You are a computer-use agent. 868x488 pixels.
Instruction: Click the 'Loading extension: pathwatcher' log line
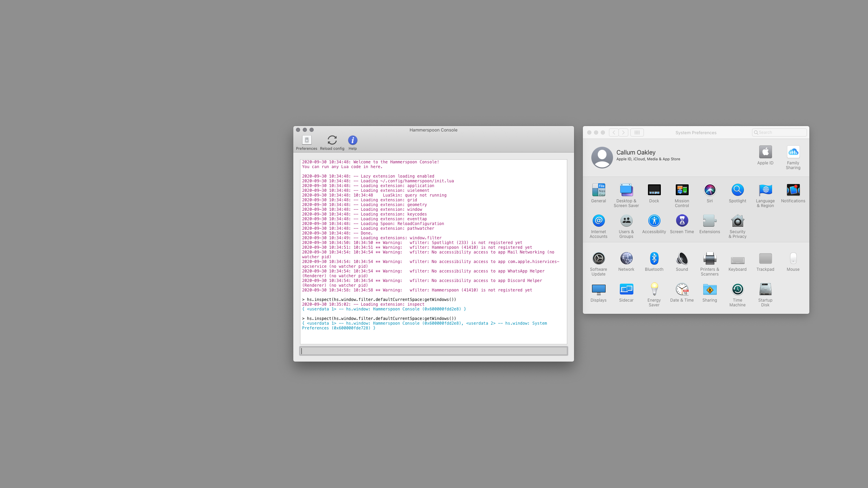[x=368, y=228]
